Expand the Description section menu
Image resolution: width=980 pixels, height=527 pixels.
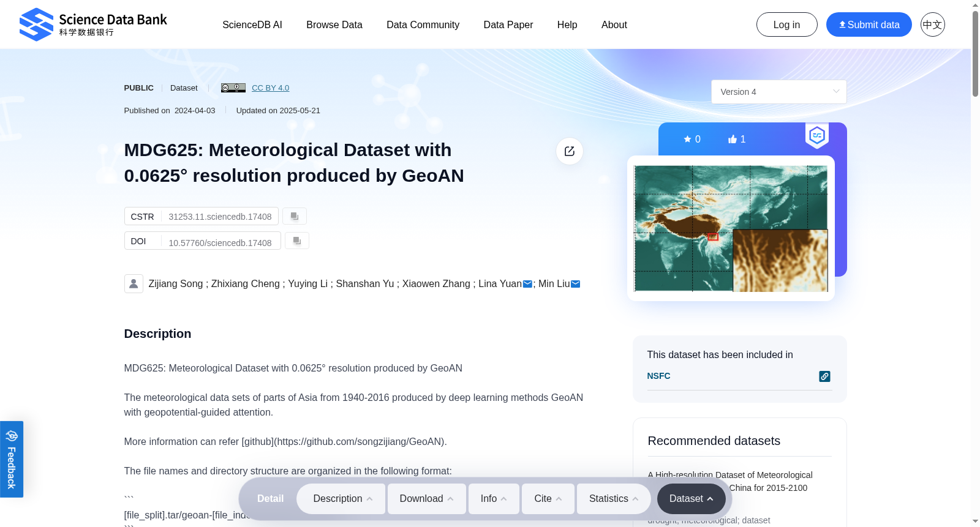[341, 499]
